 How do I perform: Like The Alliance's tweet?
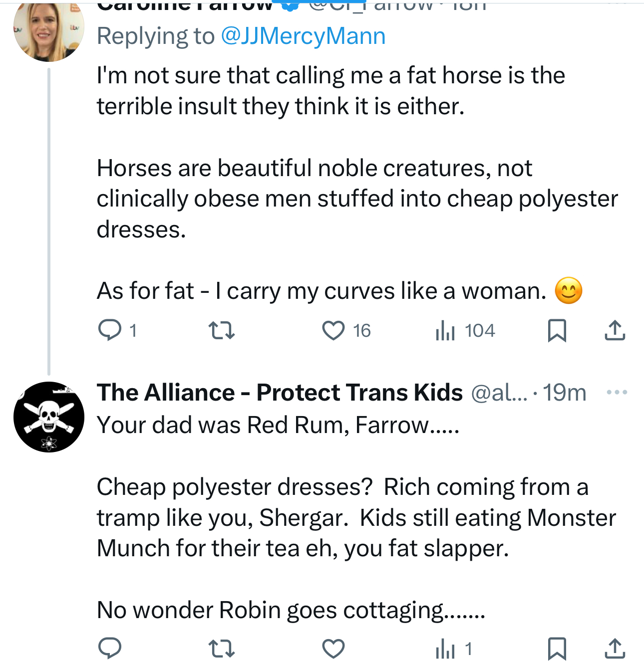(333, 648)
